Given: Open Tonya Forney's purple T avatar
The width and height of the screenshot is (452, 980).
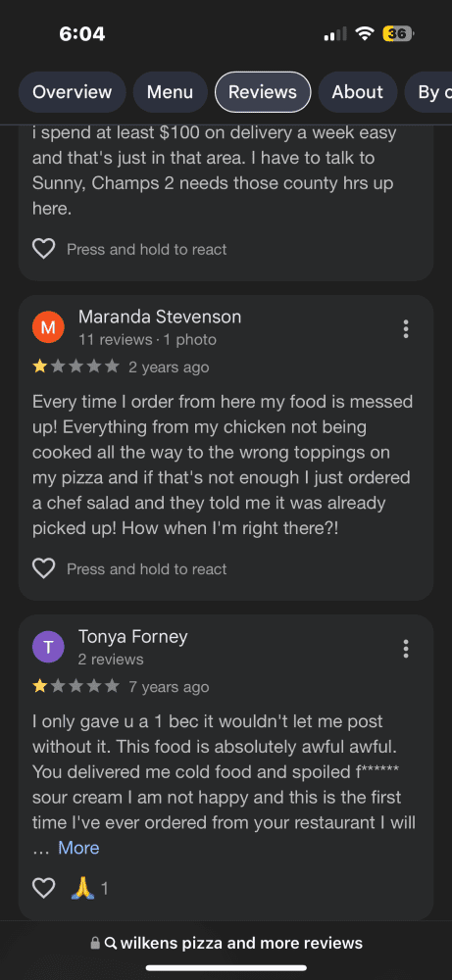Looking at the screenshot, I should 48,647.
